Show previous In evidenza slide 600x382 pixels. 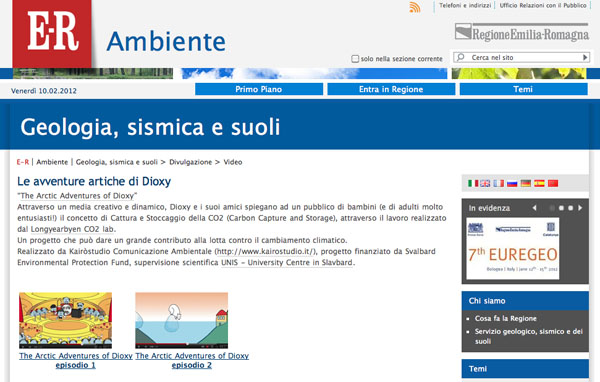pyautogui.click(x=535, y=208)
